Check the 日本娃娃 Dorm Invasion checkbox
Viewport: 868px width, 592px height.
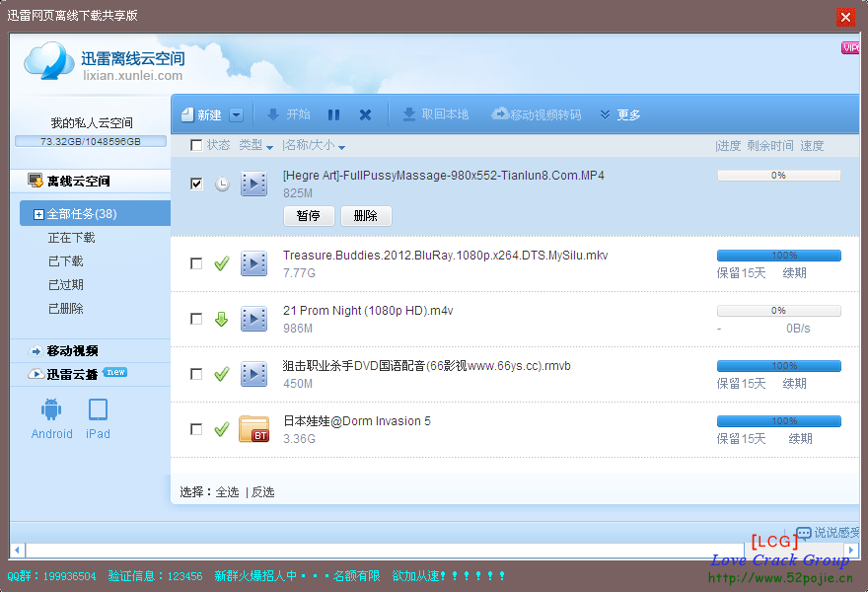pyautogui.click(x=196, y=429)
